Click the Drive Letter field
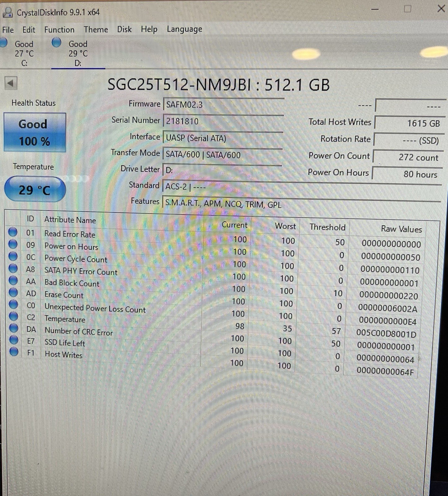 222,170
